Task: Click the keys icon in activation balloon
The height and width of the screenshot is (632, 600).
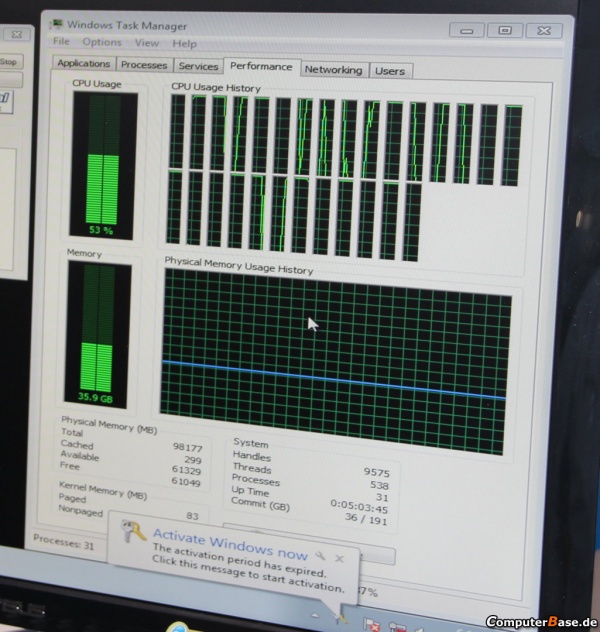Action: point(133,531)
